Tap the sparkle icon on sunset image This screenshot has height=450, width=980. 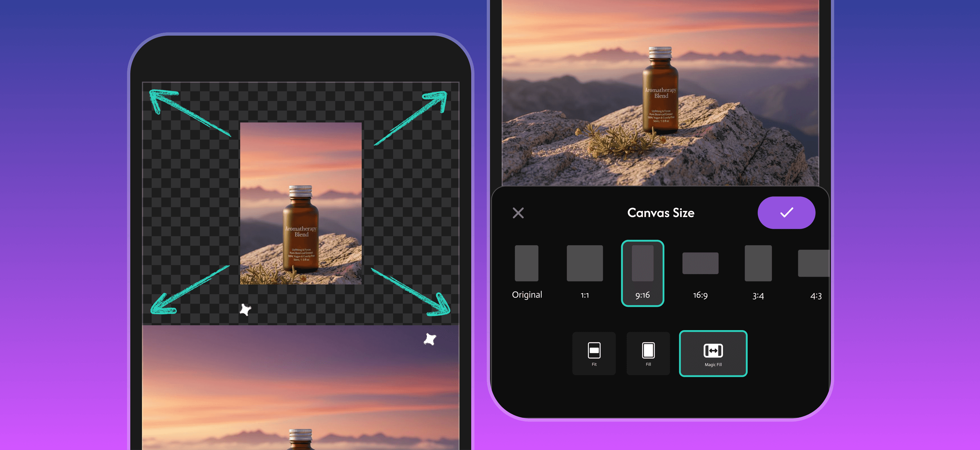click(430, 339)
